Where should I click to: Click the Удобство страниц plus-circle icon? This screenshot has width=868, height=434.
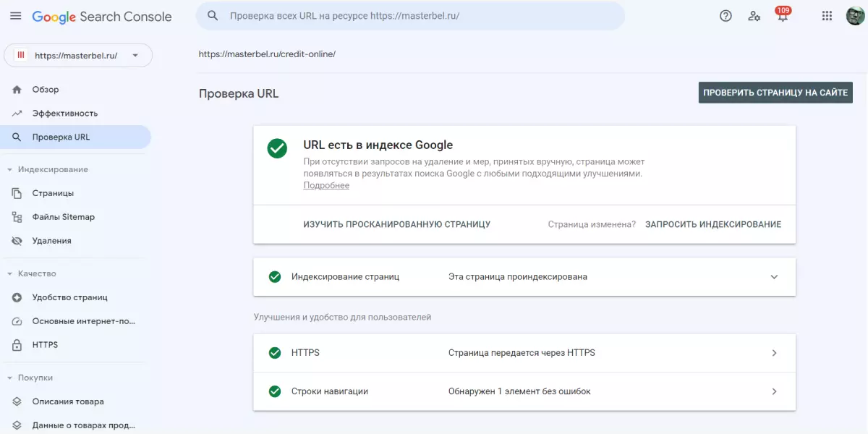point(17,297)
